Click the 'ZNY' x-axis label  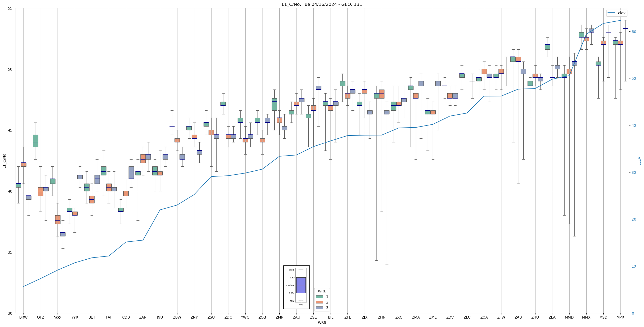click(x=194, y=317)
